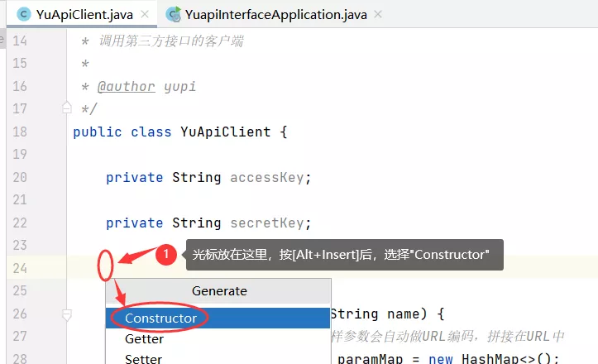Click the secretKey field name
Screen dimensions: 598x364
click(x=267, y=223)
